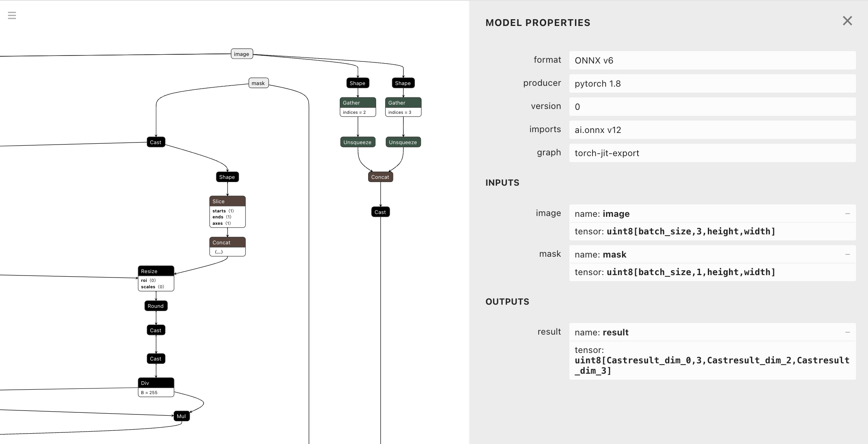This screenshot has height=444, width=868.
Task: Click the Resize roi attribute
Action: [x=149, y=280]
